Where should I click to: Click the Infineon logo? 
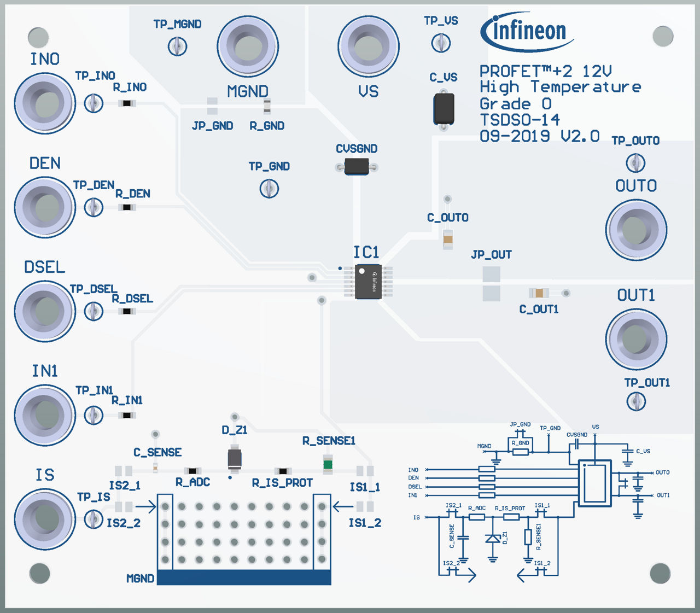tap(527, 32)
